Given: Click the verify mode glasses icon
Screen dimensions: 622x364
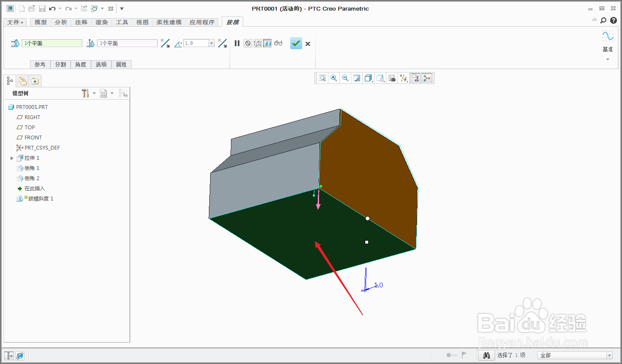Looking at the screenshot, I should 278,43.
